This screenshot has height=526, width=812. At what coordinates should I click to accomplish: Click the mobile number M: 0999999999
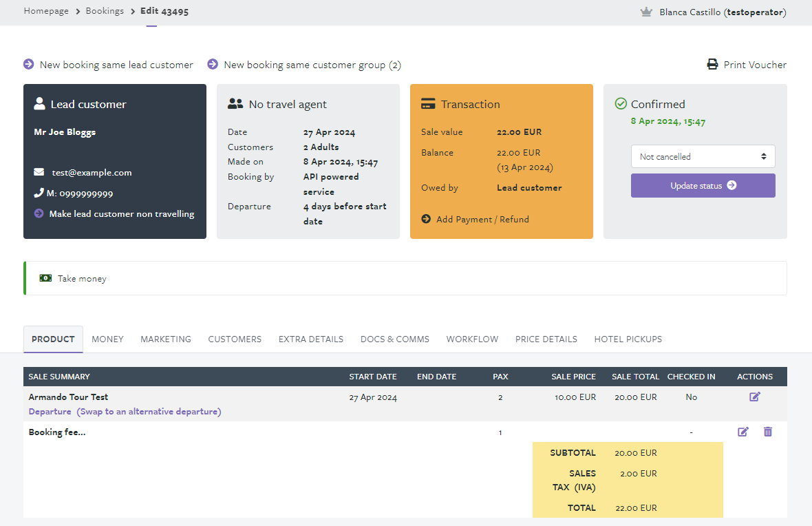(x=80, y=193)
